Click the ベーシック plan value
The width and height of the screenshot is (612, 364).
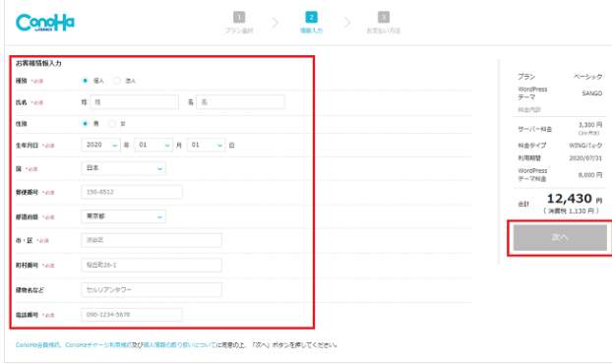point(587,77)
